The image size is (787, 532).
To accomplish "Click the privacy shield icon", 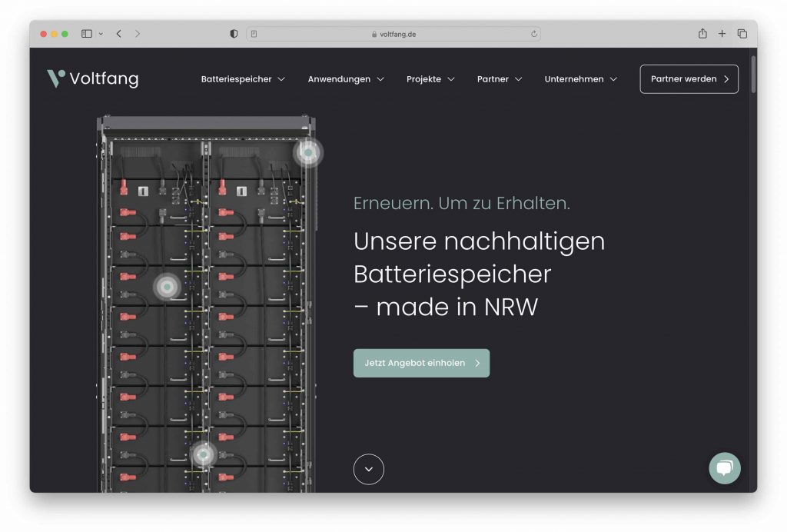I will pyautogui.click(x=234, y=34).
